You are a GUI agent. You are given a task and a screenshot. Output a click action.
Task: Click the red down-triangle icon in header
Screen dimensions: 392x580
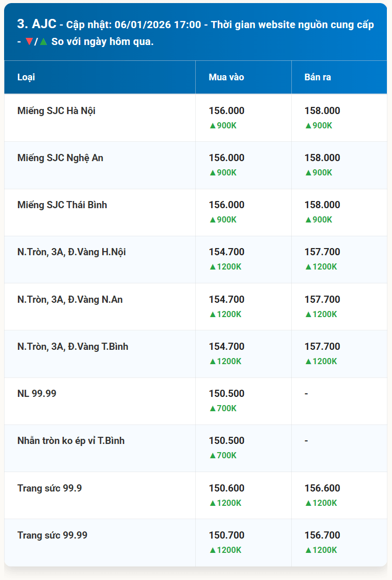coord(29,41)
